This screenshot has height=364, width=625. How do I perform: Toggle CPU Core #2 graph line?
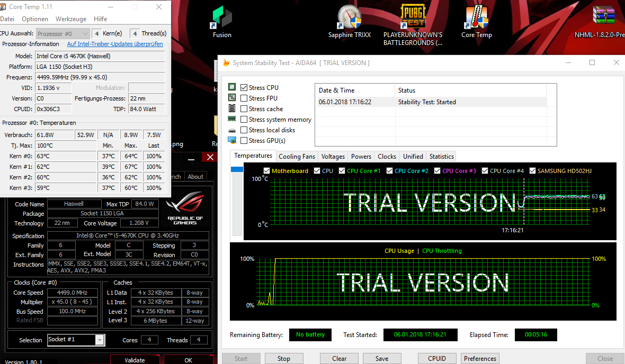[389, 171]
